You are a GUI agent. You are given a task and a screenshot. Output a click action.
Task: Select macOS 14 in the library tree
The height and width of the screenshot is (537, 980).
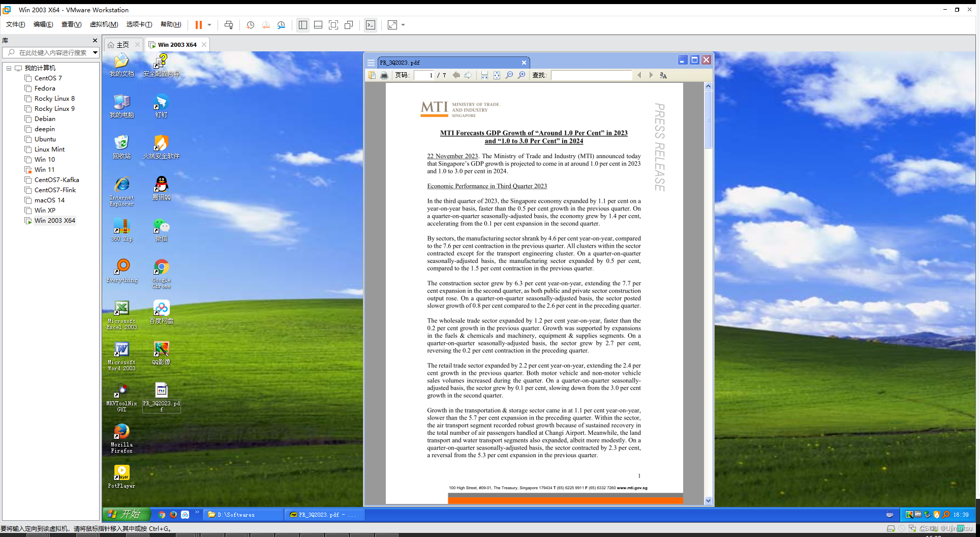coord(49,200)
